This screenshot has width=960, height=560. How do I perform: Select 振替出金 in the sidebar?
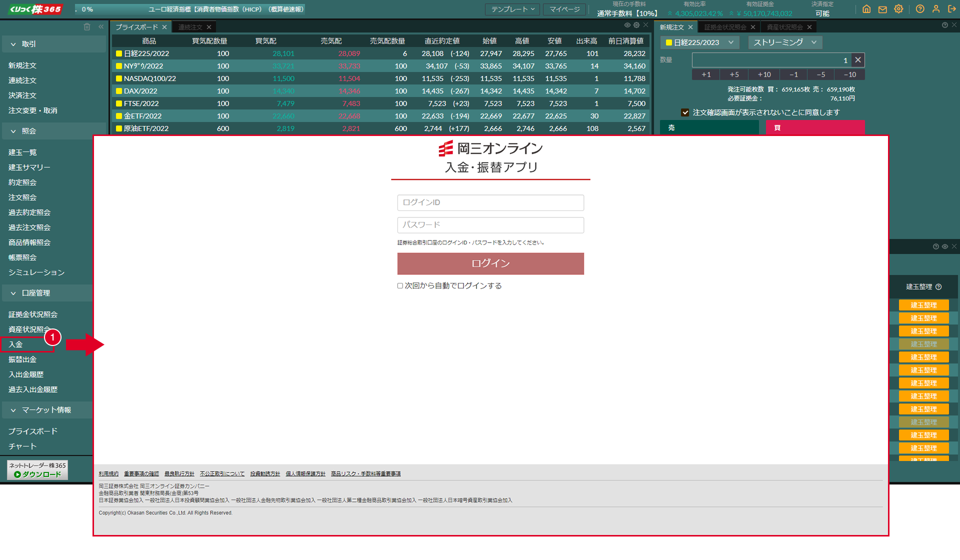(x=22, y=359)
